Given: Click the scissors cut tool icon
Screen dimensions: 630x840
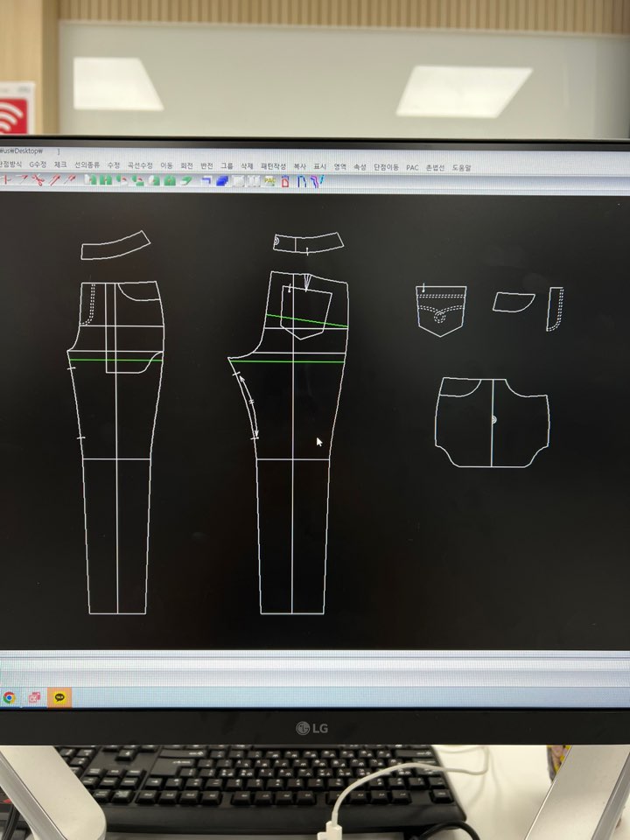Looking at the screenshot, I should point(38,180).
